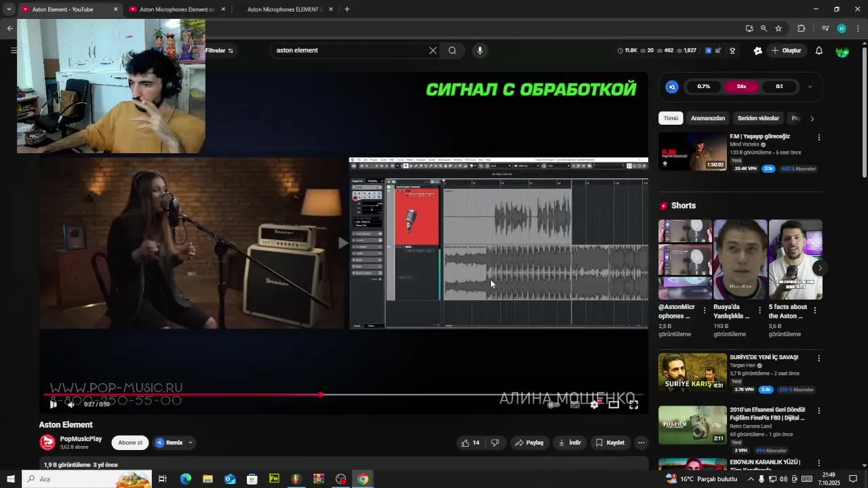Subscribe with the Abone ol button
The width and height of the screenshot is (868, 488).
(130, 443)
